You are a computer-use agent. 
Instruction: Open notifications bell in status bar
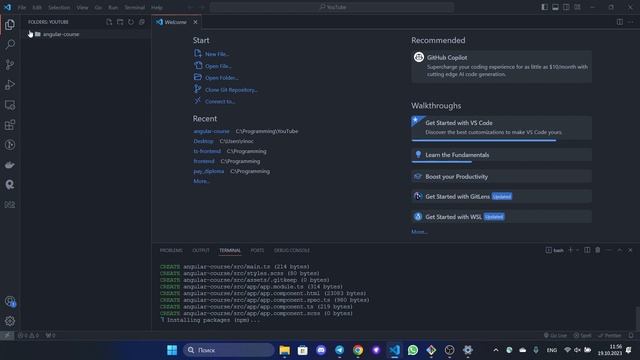pos(631,336)
